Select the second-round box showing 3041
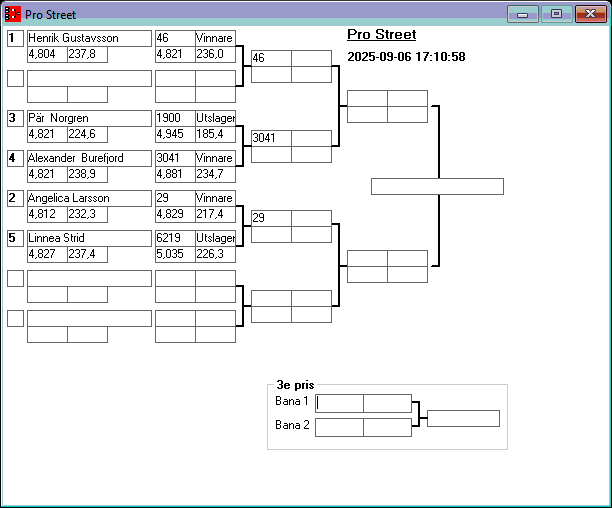This screenshot has height=508, width=612. pos(271,138)
